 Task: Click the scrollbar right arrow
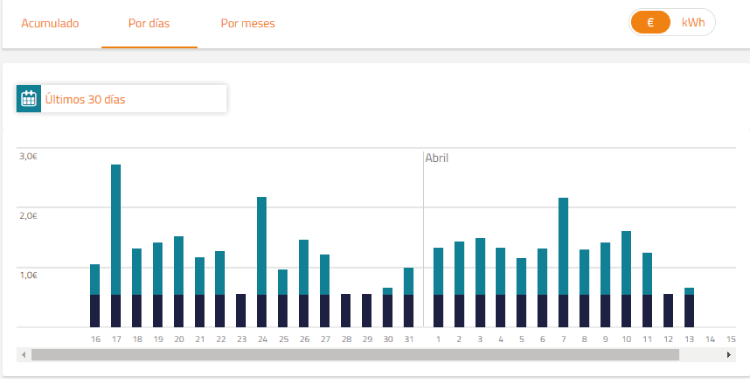[729, 355]
